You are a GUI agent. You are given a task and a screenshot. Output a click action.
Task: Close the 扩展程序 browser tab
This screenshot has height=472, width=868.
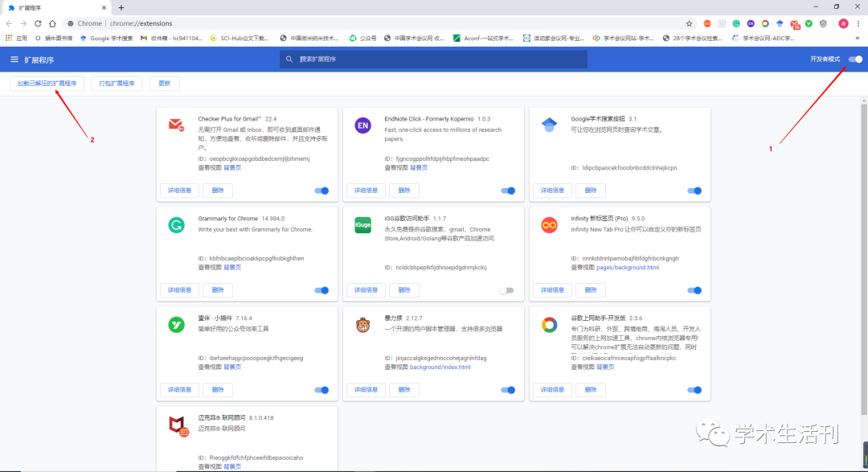[104, 8]
